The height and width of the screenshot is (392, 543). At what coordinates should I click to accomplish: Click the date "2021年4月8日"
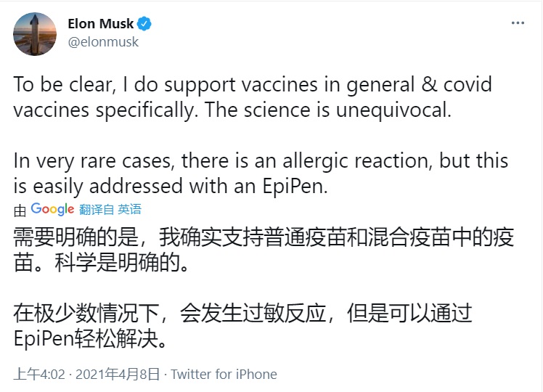tap(117, 375)
